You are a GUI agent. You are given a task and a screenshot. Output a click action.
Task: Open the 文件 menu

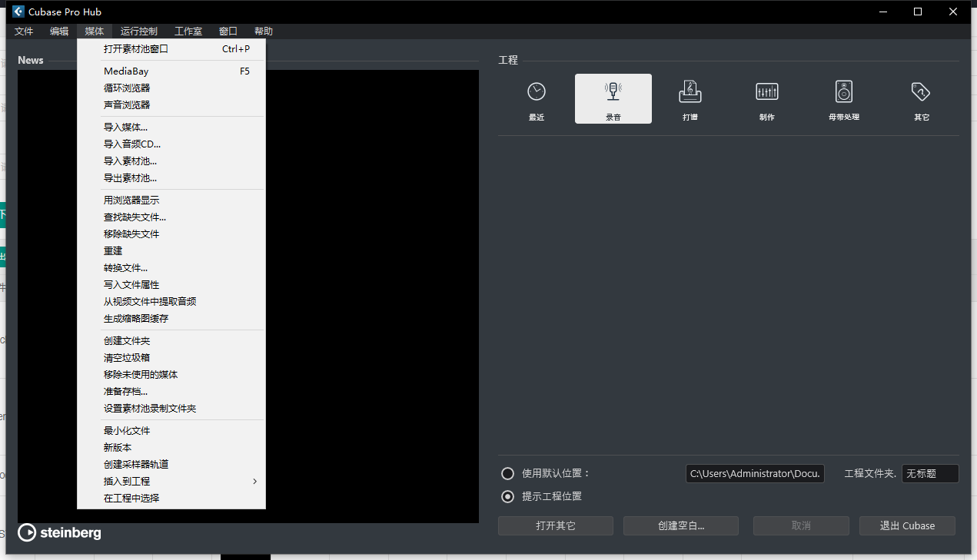(x=24, y=31)
